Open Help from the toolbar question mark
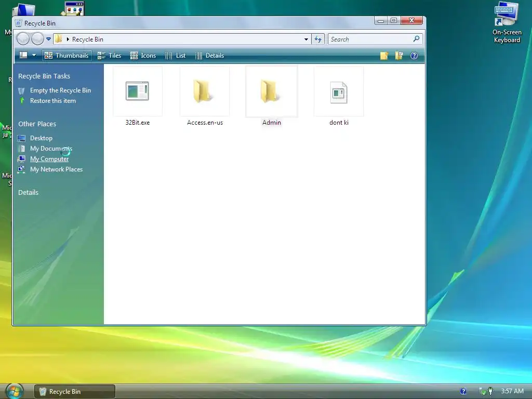This screenshot has height=399, width=532. pos(414,56)
